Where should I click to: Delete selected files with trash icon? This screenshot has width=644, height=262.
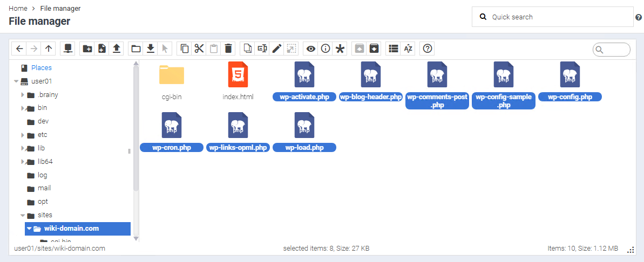[x=229, y=49]
